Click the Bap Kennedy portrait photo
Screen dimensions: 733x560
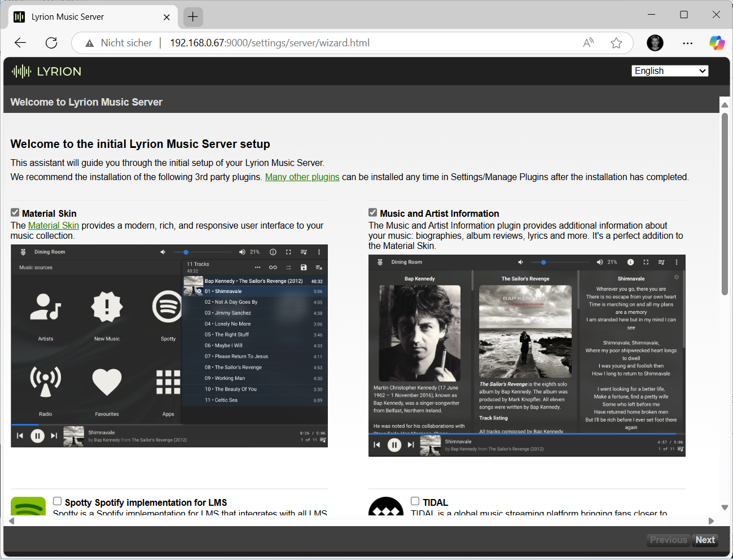420,333
